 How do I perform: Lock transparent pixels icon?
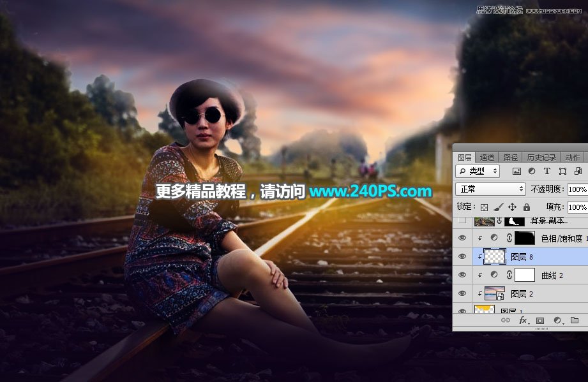[x=484, y=207]
